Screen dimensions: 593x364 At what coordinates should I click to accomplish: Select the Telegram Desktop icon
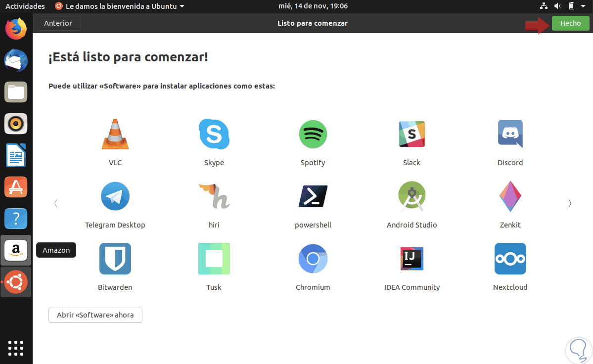click(115, 196)
